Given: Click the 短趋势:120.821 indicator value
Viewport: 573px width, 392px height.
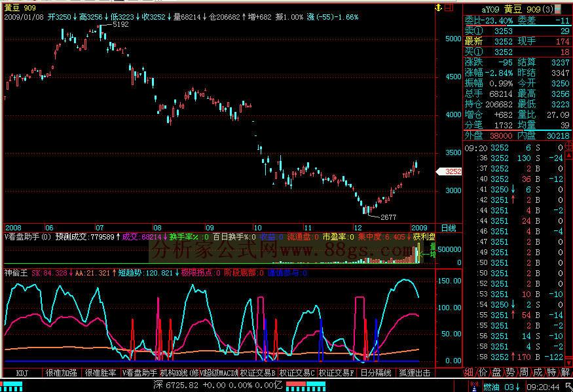Looking at the screenshot, I should coord(149,273).
